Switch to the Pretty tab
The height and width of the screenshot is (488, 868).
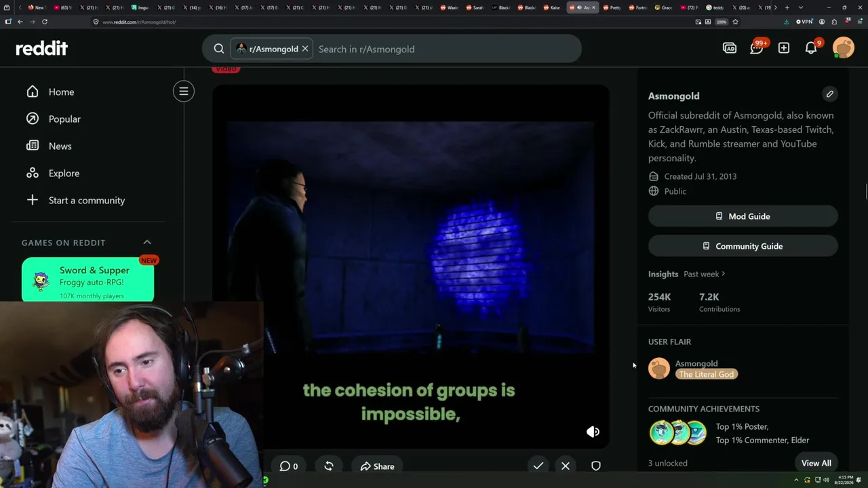click(x=612, y=7)
